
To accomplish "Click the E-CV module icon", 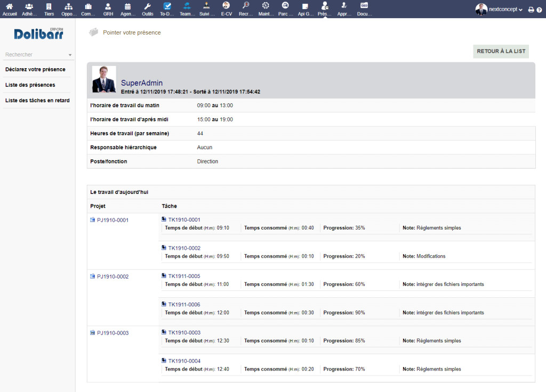I will click(x=226, y=6).
